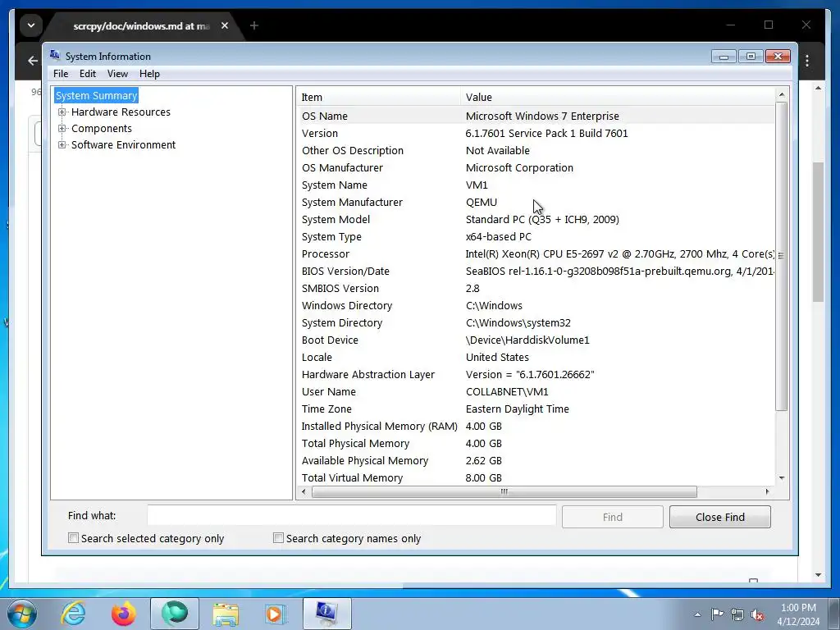Image resolution: width=840 pixels, height=630 pixels.
Task: Open the View menu
Action: pyautogui.click(x=117, y=74)
